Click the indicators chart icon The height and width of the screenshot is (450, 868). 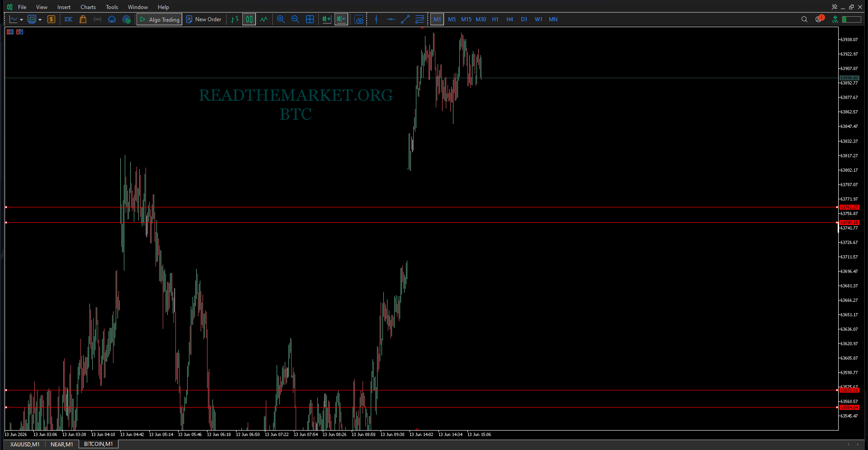coord(32,19)
